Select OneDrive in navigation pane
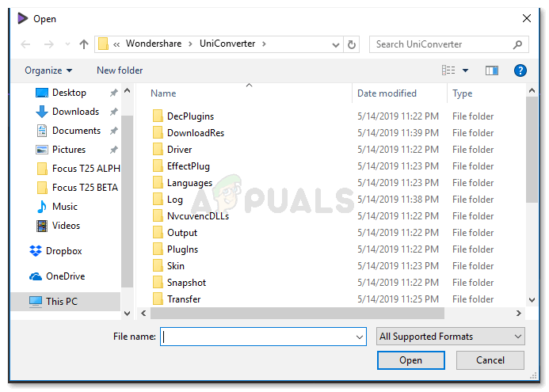 [x=65, y=276]
